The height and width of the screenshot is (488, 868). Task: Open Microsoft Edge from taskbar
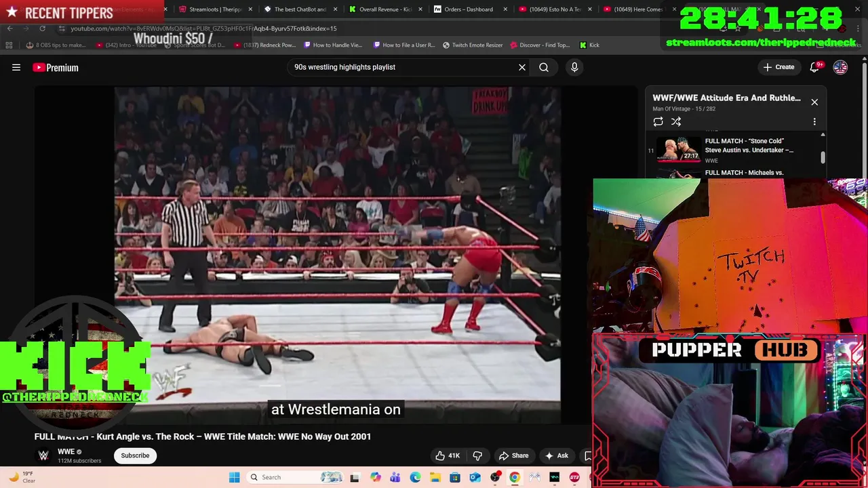[415, 477]
